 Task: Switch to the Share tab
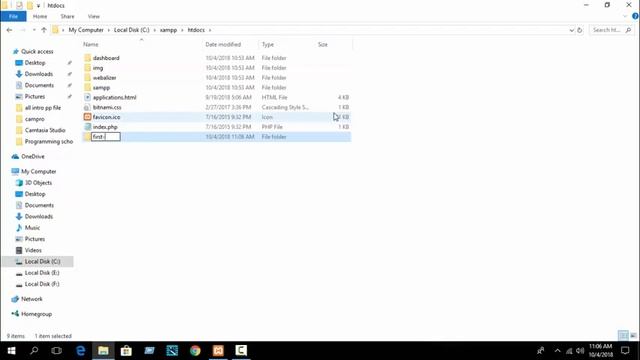point(67,16)
